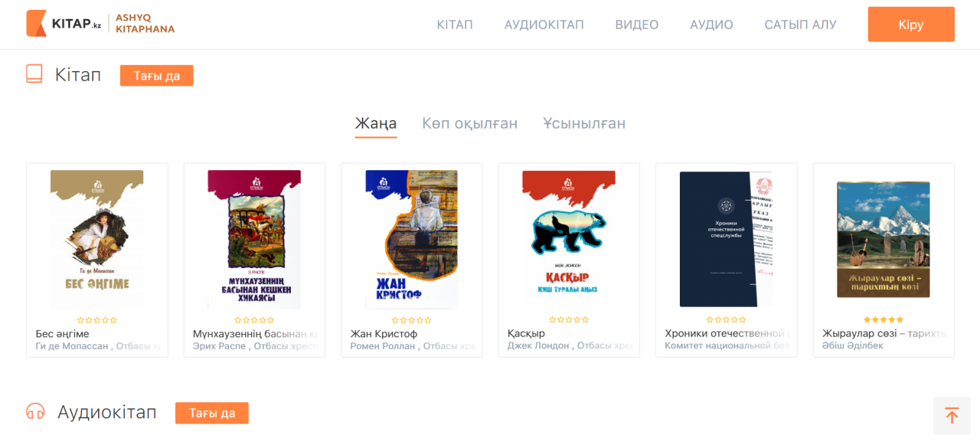This screenshot has height=442, width=980.
Task: Open the Мүнхаузеннің басынан кешкен хикаясы cover
Action: click(254, 239)
